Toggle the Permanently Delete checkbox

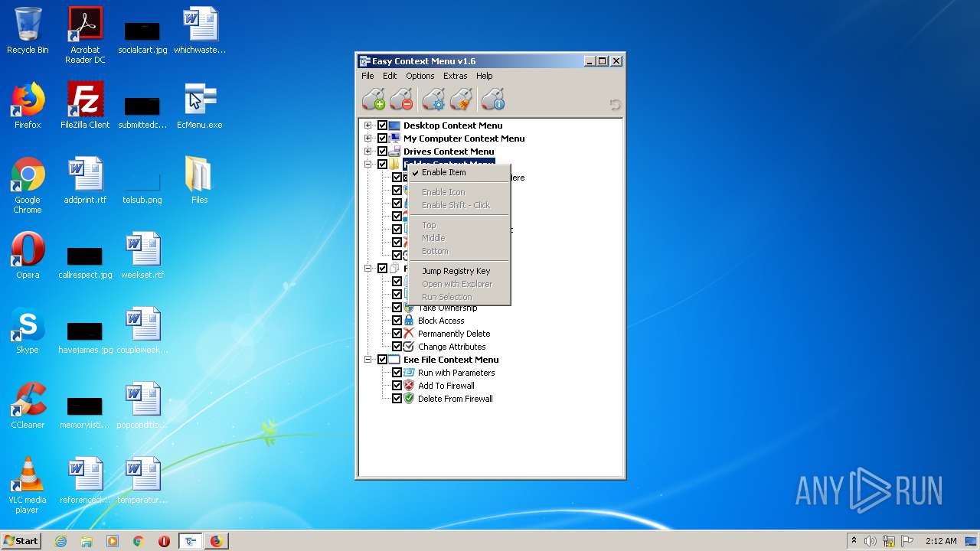[x=397, y=334]
